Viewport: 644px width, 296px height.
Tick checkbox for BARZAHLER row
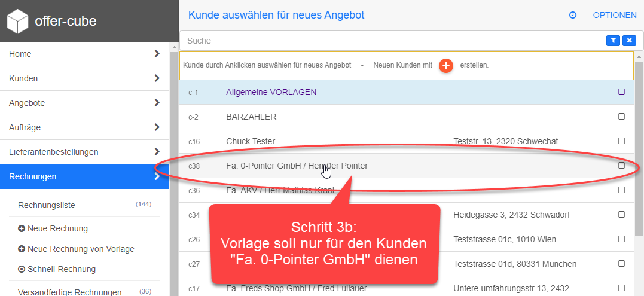pyautogui.click(x=621, y=117)
